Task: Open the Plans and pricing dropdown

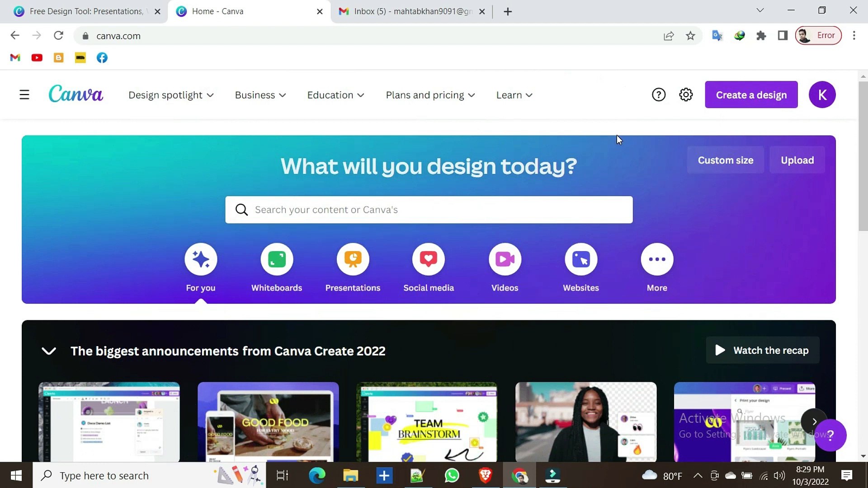Action: coord(429,95)
